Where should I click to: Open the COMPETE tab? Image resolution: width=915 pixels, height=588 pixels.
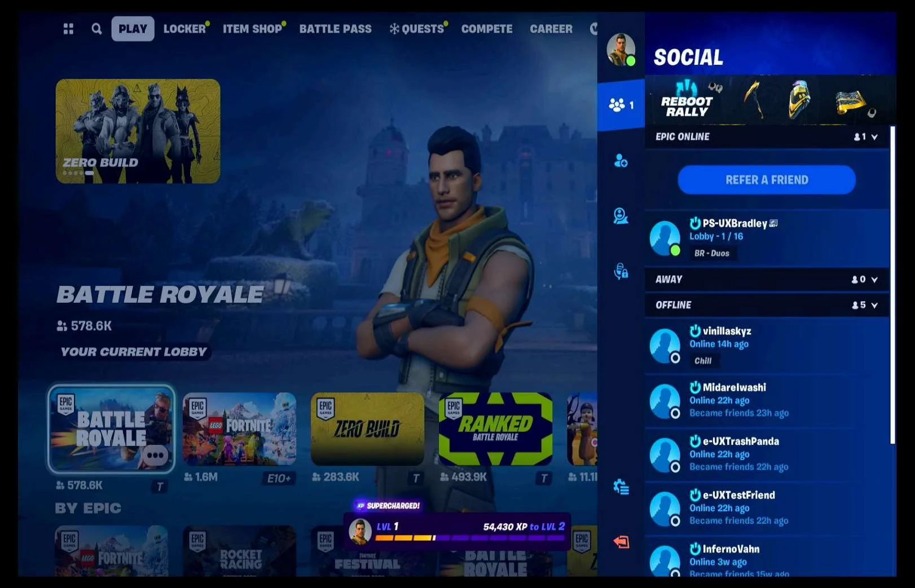click(487, 29)
